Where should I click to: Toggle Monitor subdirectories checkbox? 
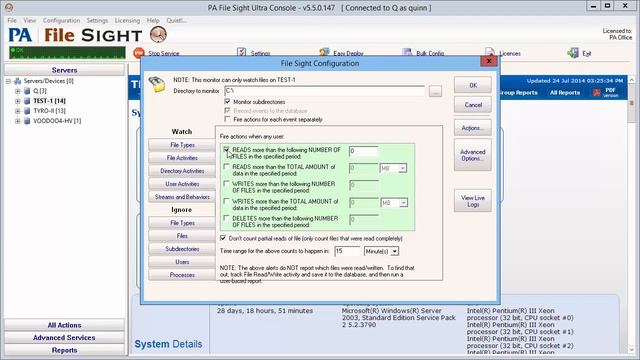[227, 101]
